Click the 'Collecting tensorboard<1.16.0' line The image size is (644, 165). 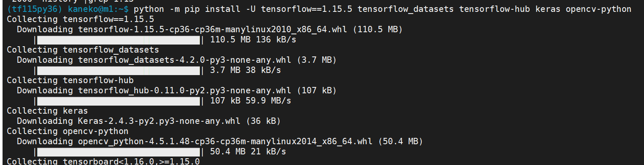pos(103,162)
